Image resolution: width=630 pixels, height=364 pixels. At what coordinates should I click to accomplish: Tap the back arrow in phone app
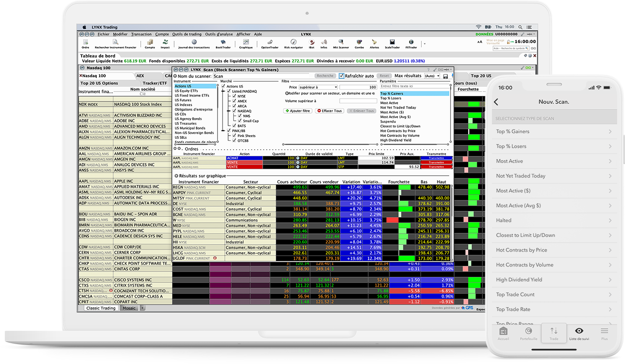(x=496, y=102)
